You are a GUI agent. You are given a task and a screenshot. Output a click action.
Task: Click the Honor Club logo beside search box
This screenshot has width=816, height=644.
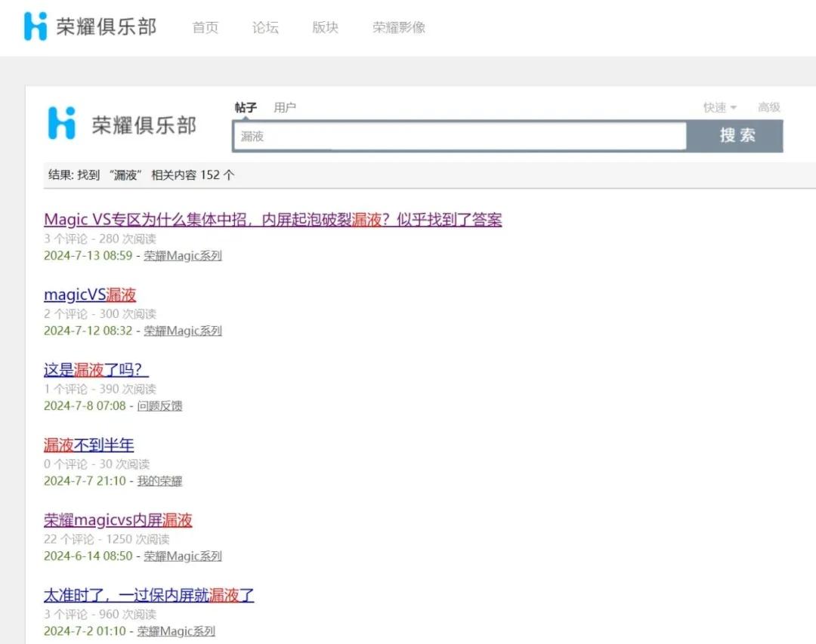(122, 124)
